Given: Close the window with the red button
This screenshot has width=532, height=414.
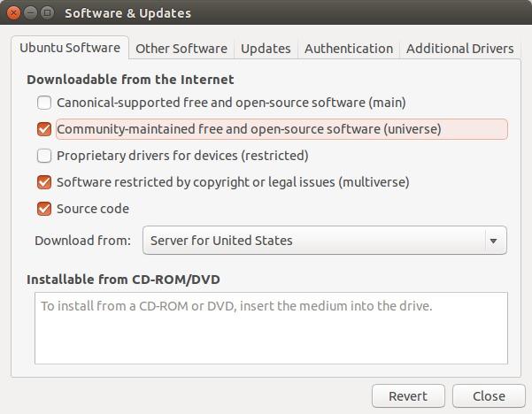Looking at the screenshot, I should coord(13,13).
